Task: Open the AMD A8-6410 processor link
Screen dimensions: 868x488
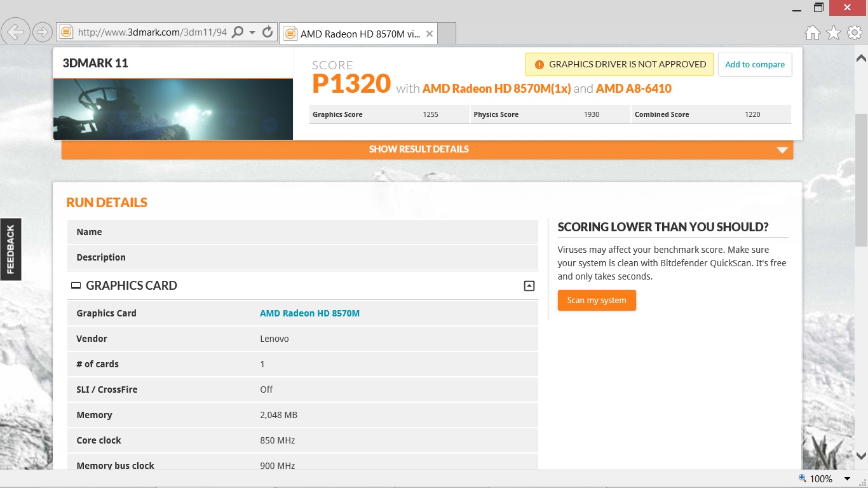Action: 634,88
